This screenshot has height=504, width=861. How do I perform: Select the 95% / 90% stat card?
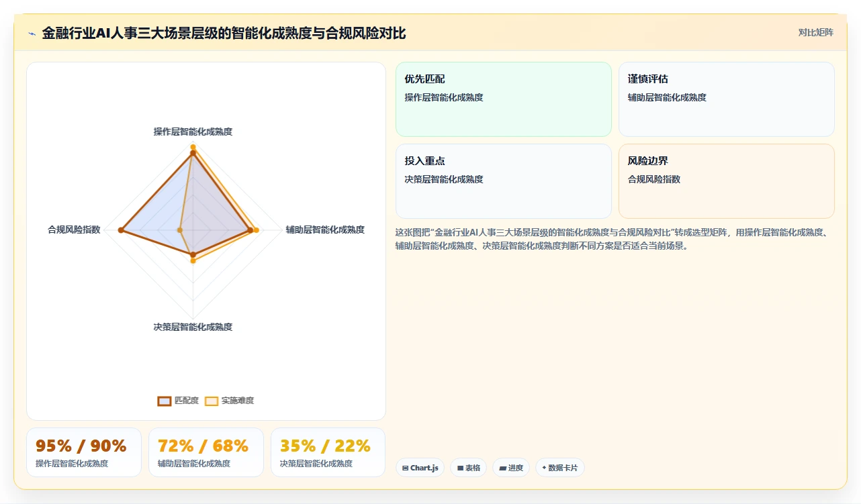click(84, 452)
